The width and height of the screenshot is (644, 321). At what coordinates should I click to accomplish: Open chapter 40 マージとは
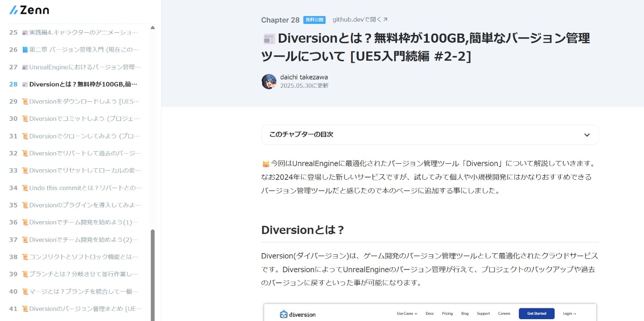click(74, 291)
